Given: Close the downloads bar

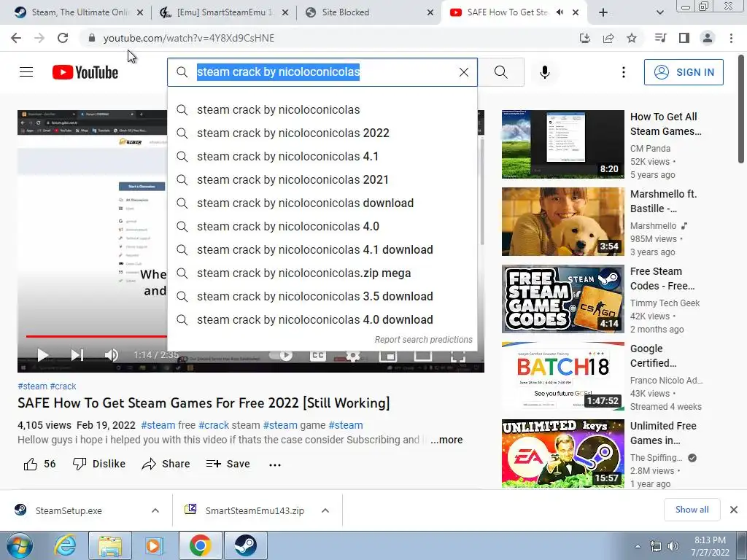Looking at the screenshot, I should click(734, 510).
